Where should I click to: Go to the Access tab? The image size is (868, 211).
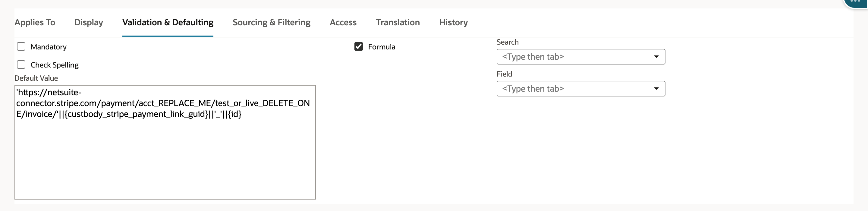(343, 22)
